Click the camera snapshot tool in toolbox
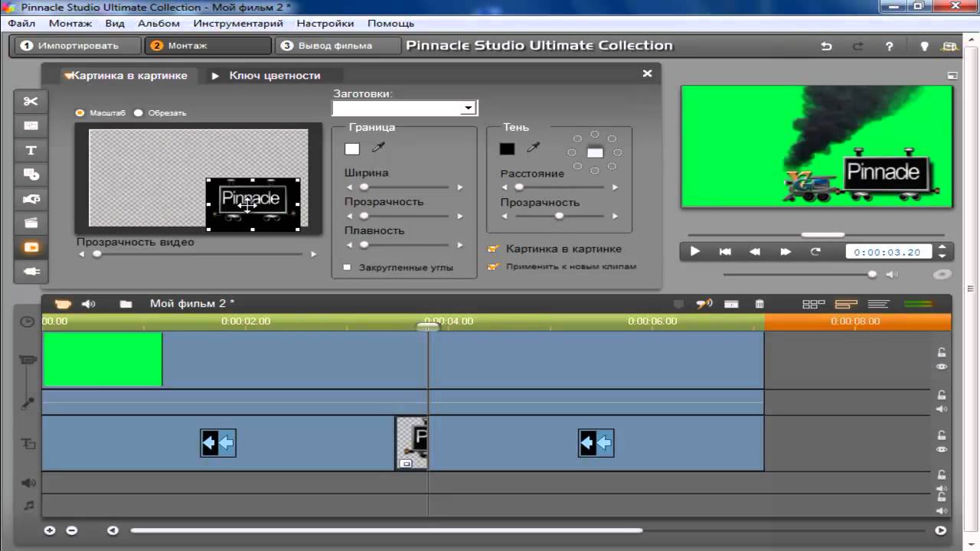Screen dimensions: 980x551 [x=31, y=199]
